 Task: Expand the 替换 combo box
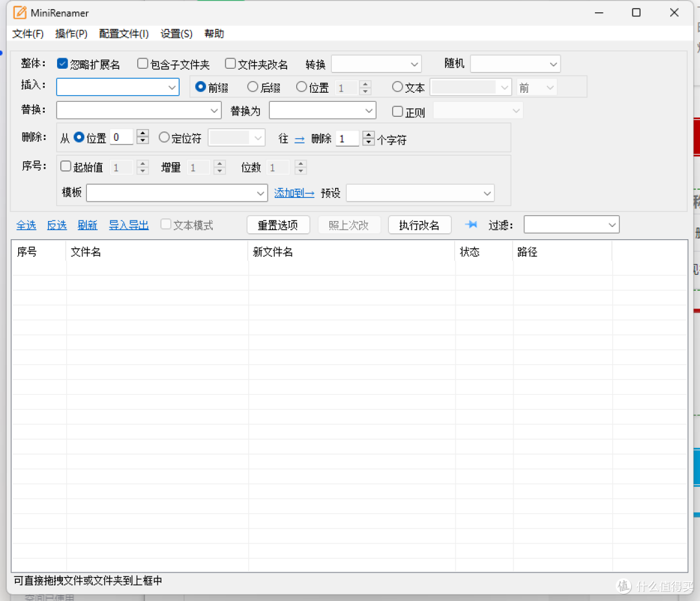coord(215,111)
